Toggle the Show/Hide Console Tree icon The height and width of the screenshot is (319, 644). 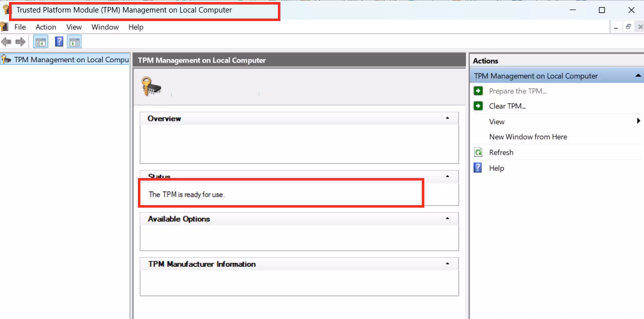tap(40, 42)
